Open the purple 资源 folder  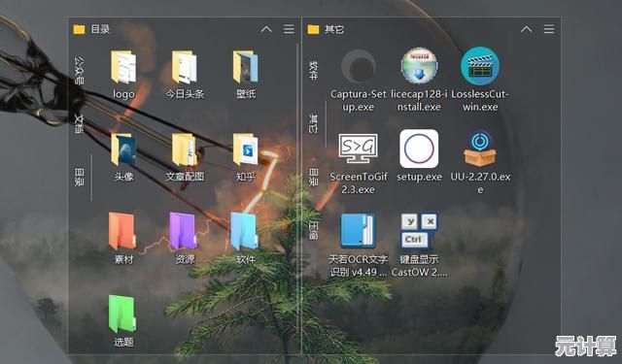tap(185, 239)
